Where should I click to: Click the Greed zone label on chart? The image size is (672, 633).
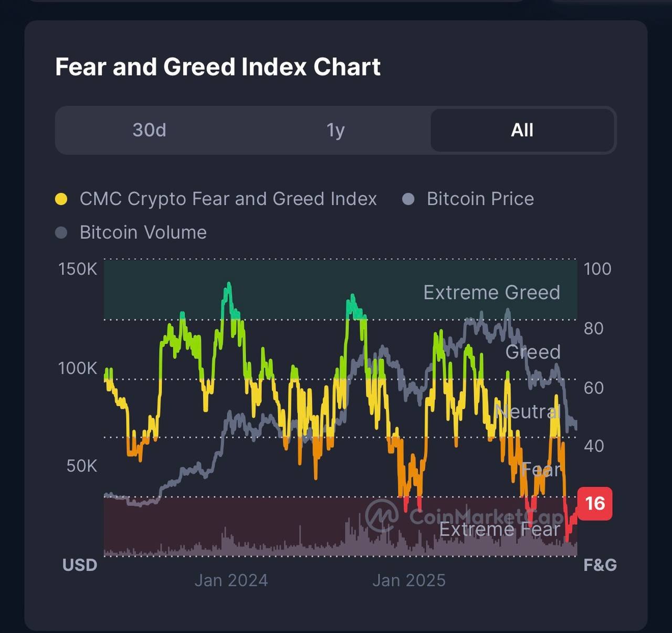coord(533,352)
